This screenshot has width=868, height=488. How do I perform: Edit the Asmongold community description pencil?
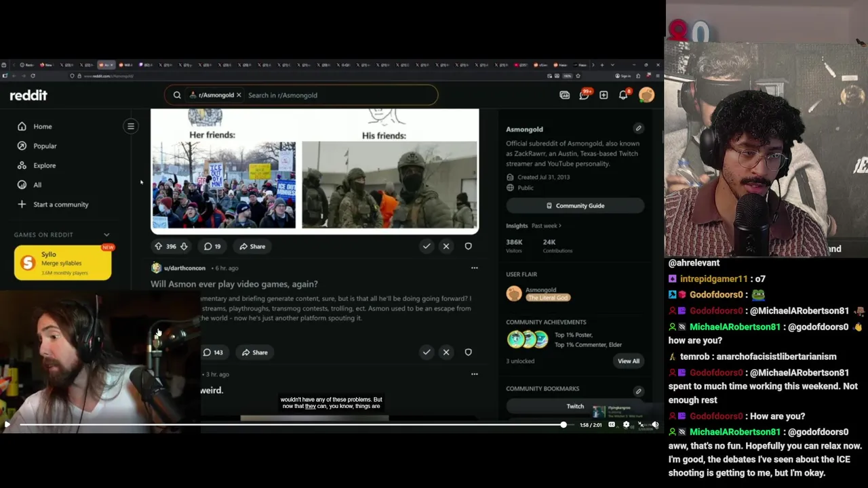tap(638, 128)
